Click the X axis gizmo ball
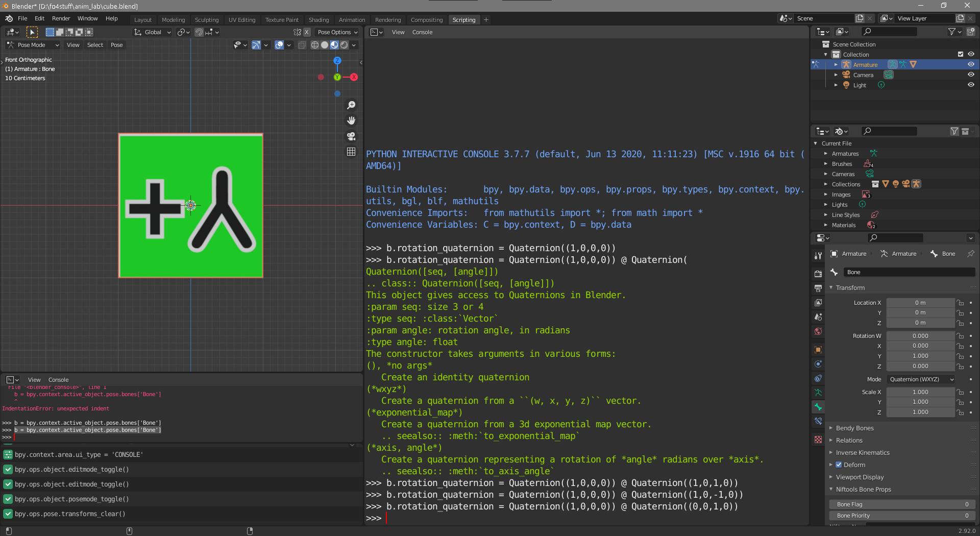The image size is (980, 536). 354,77
